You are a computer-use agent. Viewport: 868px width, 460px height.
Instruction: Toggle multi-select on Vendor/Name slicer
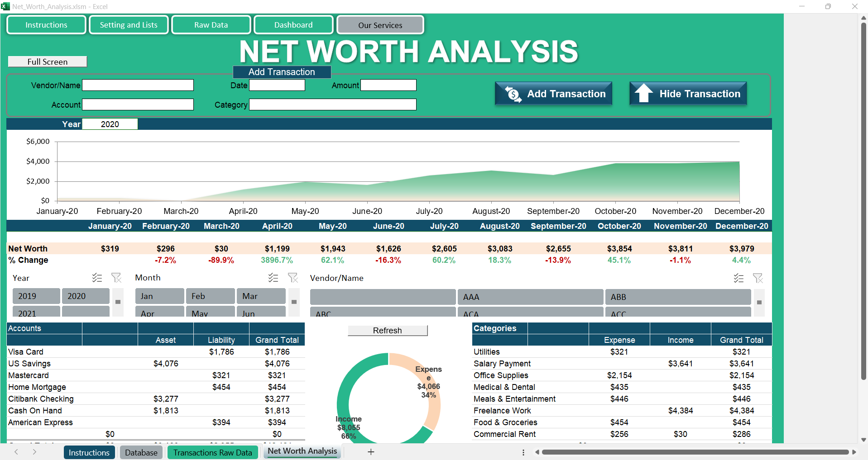739,278
